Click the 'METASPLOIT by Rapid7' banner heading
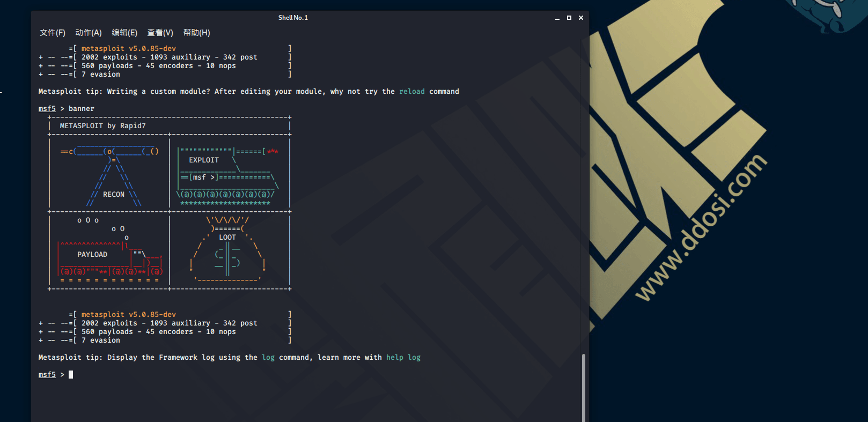 click(x=103, y=126)
